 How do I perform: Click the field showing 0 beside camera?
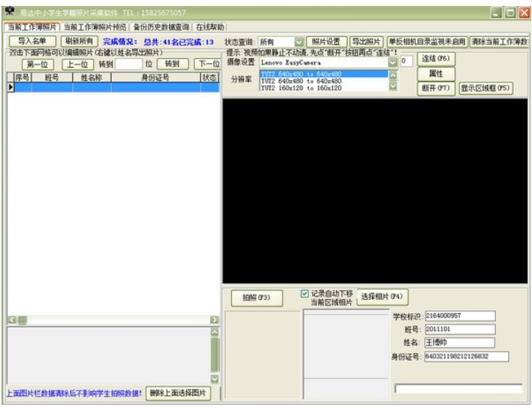coord(406,61)
